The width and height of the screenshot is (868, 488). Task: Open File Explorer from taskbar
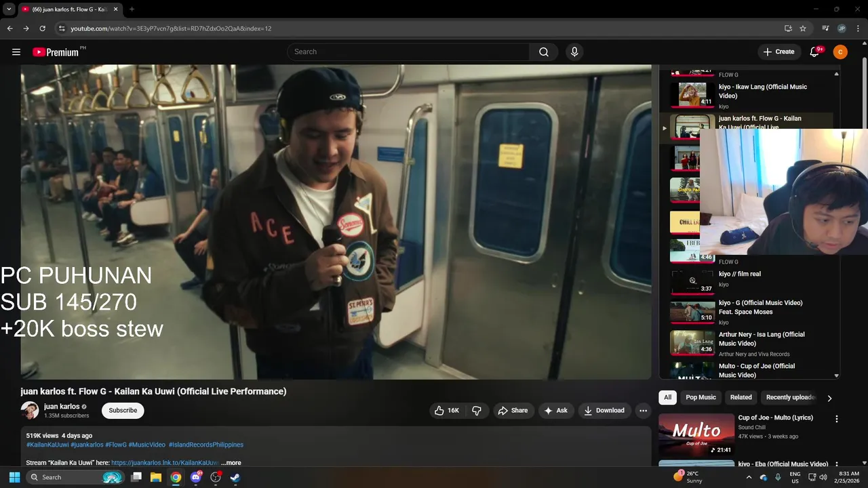(x=156, y=477)
